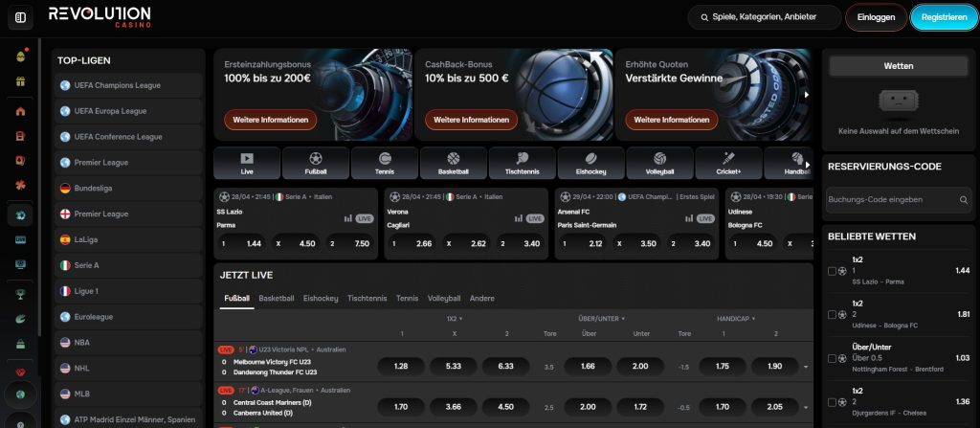Check the Udinese - Bologna FC popular bet

point(832,315)
